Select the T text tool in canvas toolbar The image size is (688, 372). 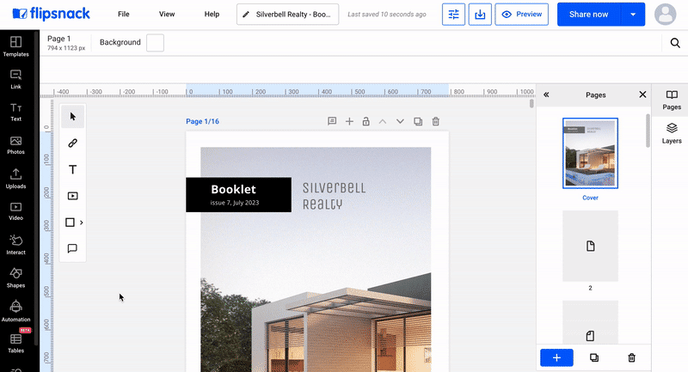pyautogui.click(x=72, y=169)
